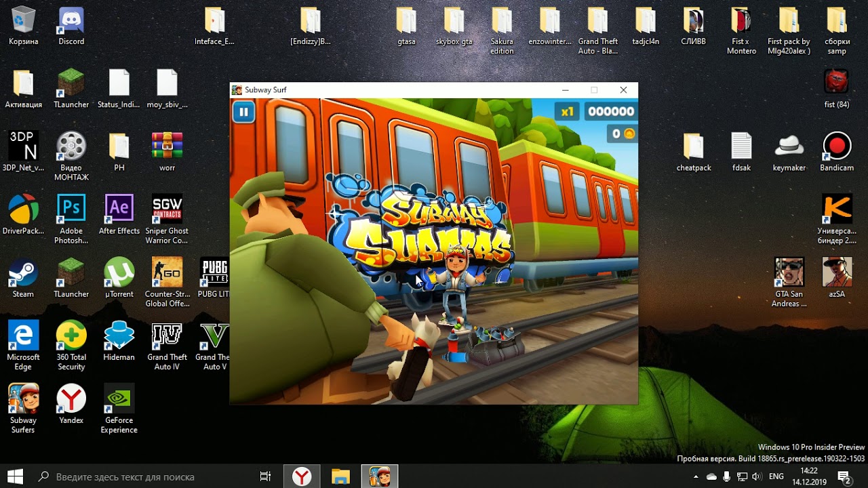Viewport: 868px width, 488px height.
Task: Select the keymaker icon
Action: coord(789,152)
